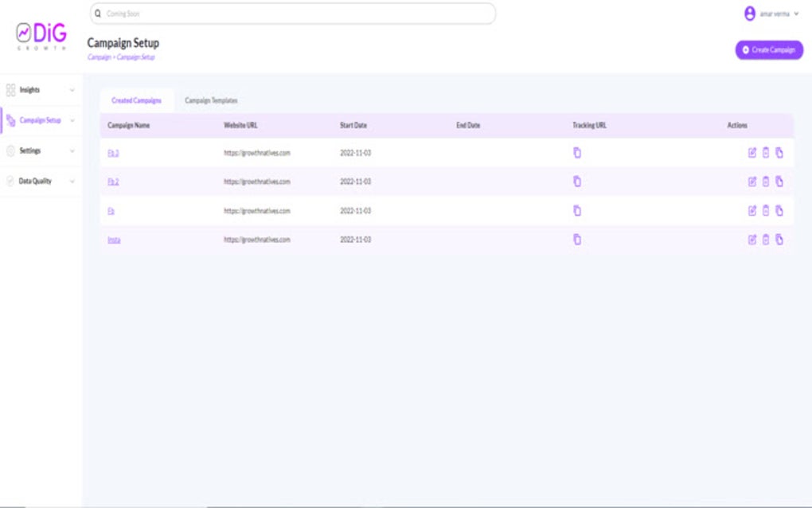Click the Data Quality sidebar icon
The width and height of the screenshot is (812, 508).
coord(10,181)
